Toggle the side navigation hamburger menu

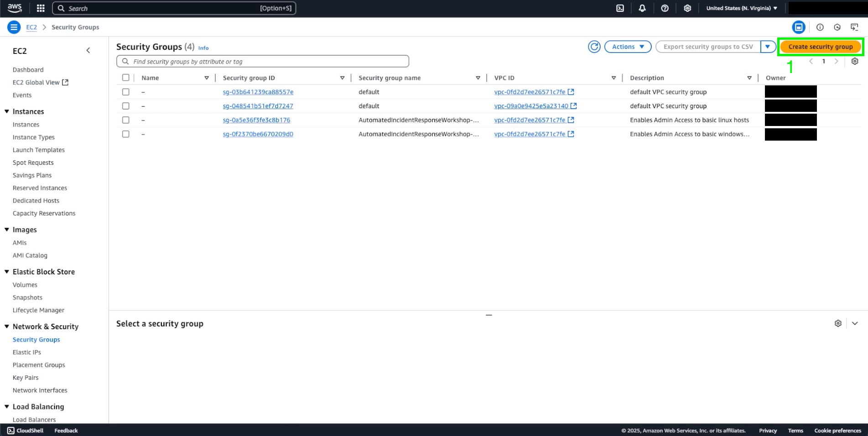(x=14, y=27)
